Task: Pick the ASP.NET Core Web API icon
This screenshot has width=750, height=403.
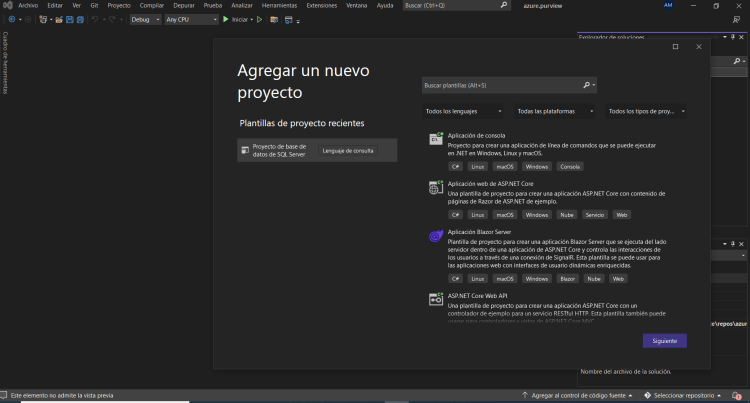Action: tap(436, 299)
